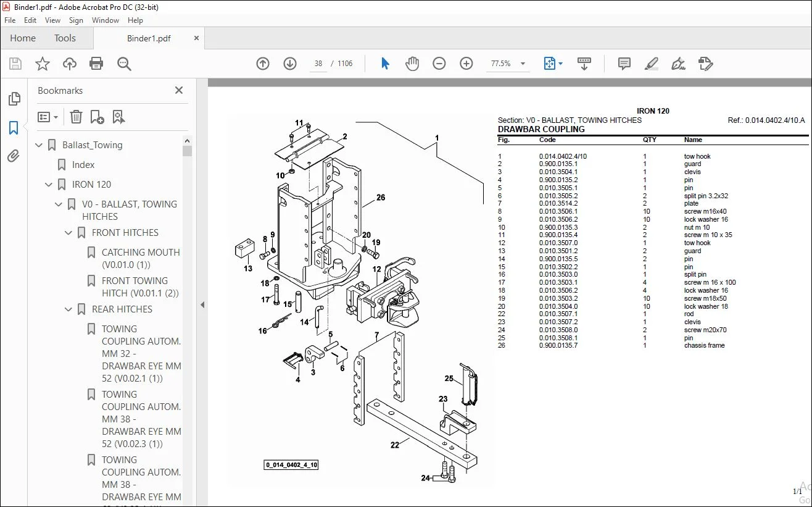Select the 'split pin 3.2x32' part name
Screen dimensions: 812x507
(706, 196)
